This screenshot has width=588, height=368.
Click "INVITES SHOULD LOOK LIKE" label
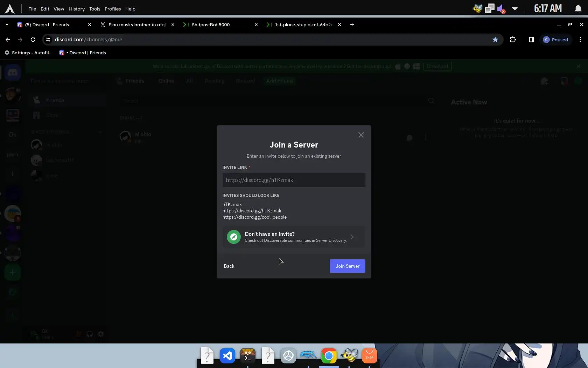[x=251, y=196]
